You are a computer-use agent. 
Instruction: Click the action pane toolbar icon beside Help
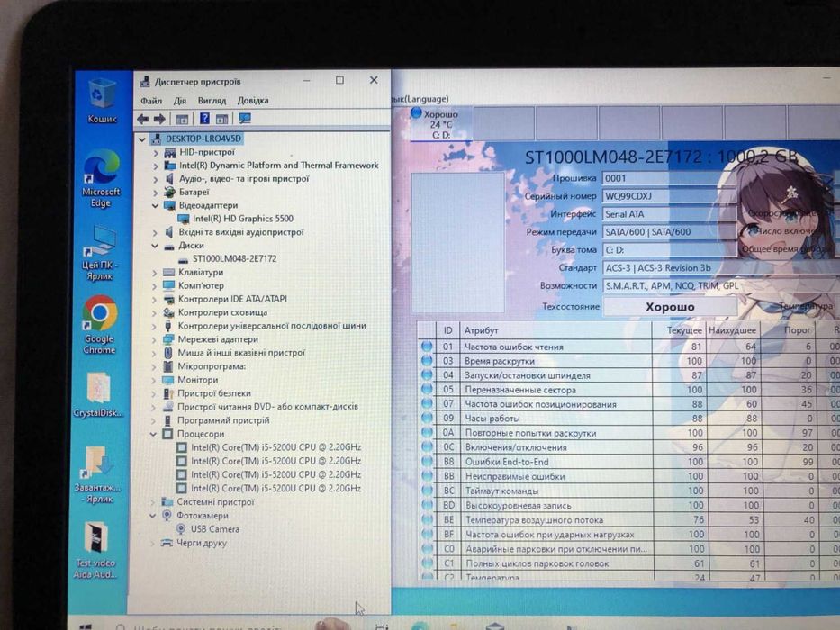(221, 119)
